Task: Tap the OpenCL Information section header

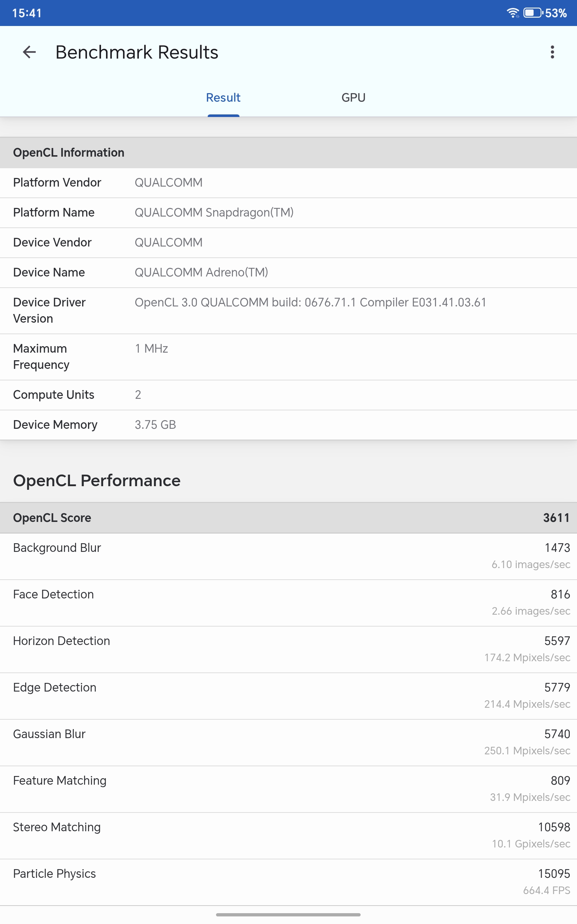Action: click(x=288, y=153)
